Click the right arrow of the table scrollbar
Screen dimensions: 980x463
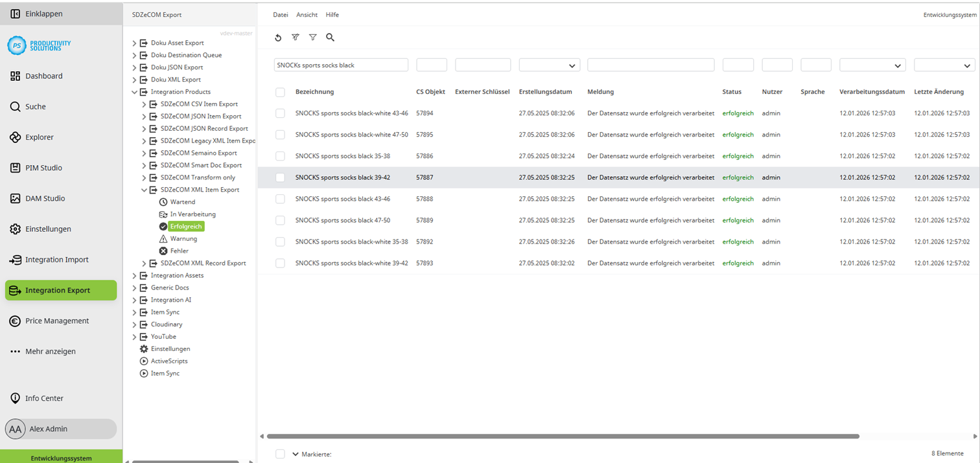click(x=974, y=436)
